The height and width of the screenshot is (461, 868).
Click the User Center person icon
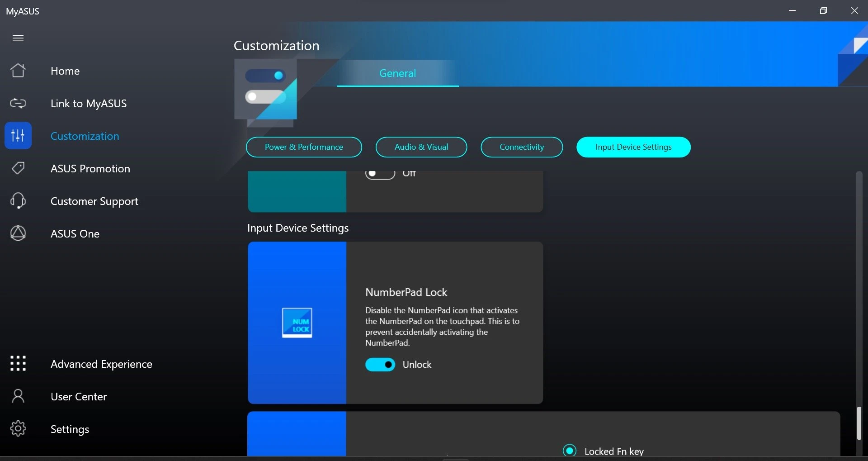click(18, 396)
